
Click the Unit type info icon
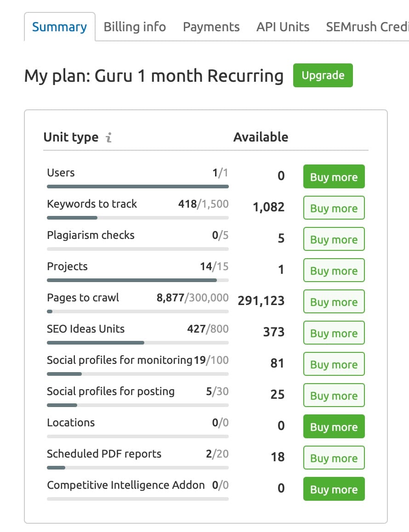(x=109, y=137)
